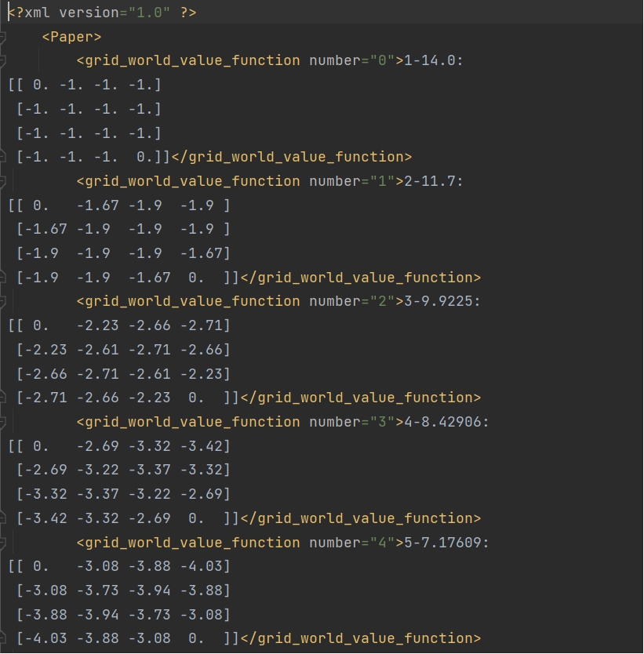Click fold-end marker of value function number 0
This screenshot has height=654, width=644.
pos(3,157)
